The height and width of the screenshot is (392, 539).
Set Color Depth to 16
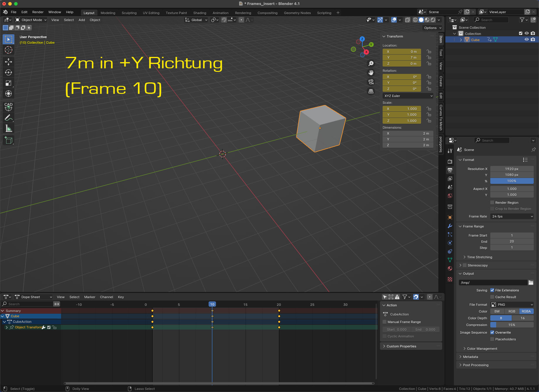523,318
